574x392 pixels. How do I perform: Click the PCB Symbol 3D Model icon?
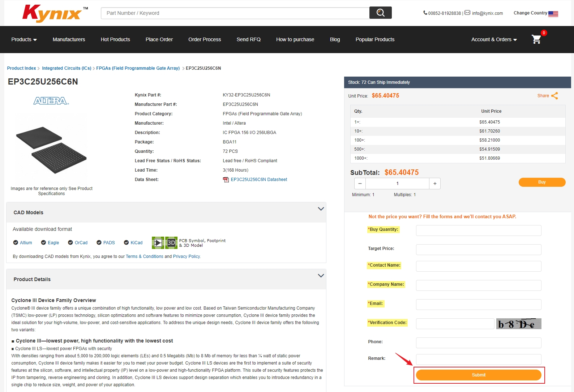click(164, 243)
